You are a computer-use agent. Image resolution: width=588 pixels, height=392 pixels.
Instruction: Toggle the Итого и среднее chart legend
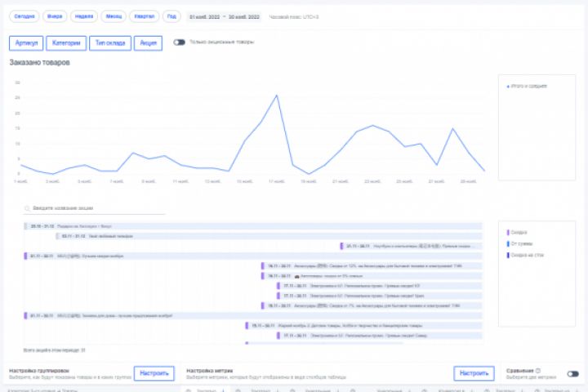[527, 87]
